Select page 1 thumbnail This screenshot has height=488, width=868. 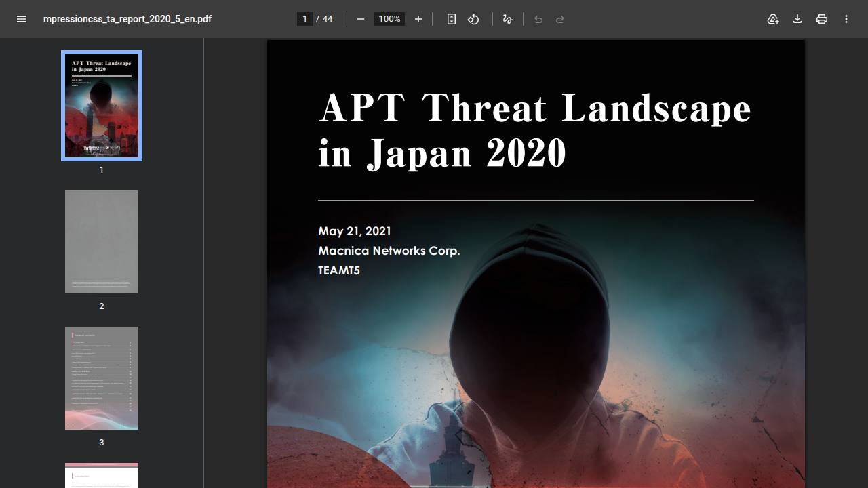point(102,106)
